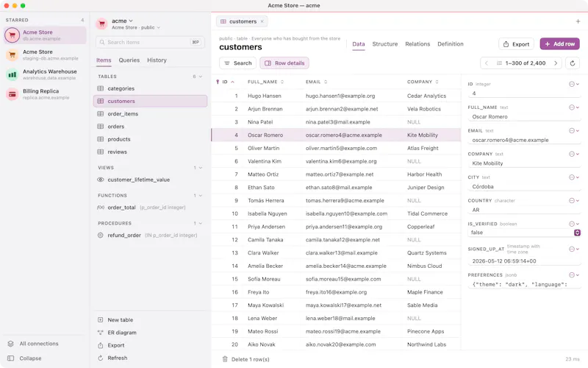Open the COMPANY field options menu
Viewport: 588px width, 368px height.
click(574, 154)
